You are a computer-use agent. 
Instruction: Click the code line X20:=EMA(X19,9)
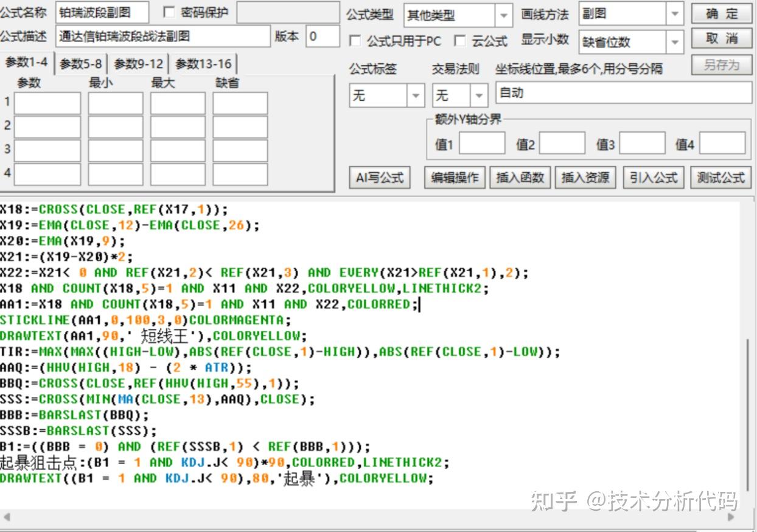pyautogui.click(x=62, y=241)
